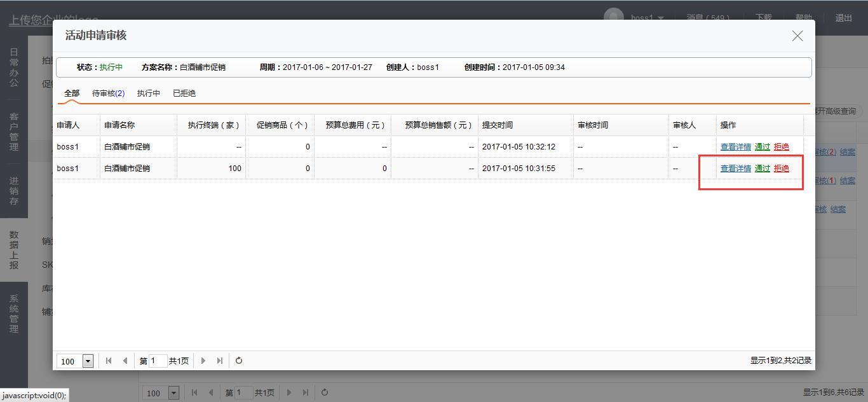Close the 活动申请审核 dialog
This screenshot has height=402, width=868.
tap(797, 36)
